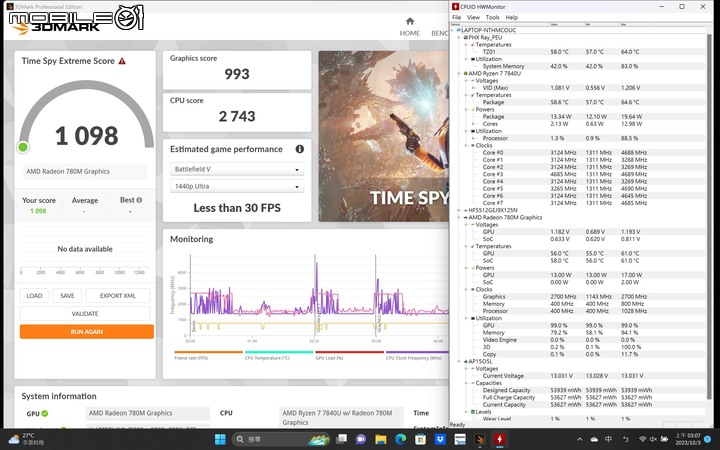Open the clock showing 03:07

(688, 439)
